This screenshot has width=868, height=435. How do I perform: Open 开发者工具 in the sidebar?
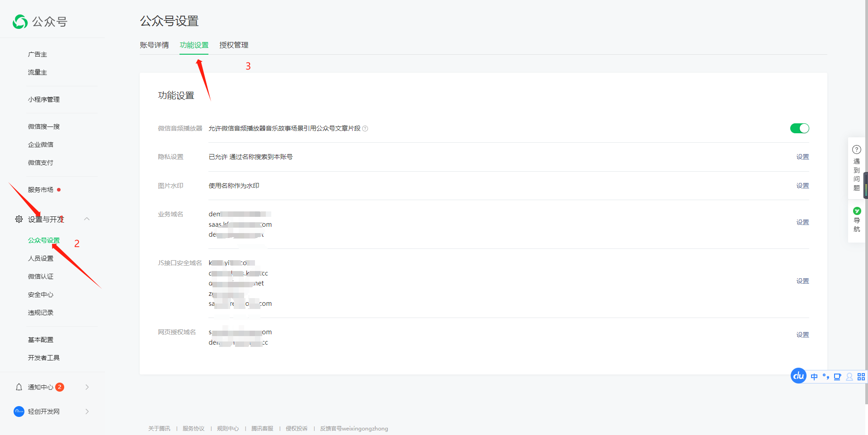click(x=44, y=358)
